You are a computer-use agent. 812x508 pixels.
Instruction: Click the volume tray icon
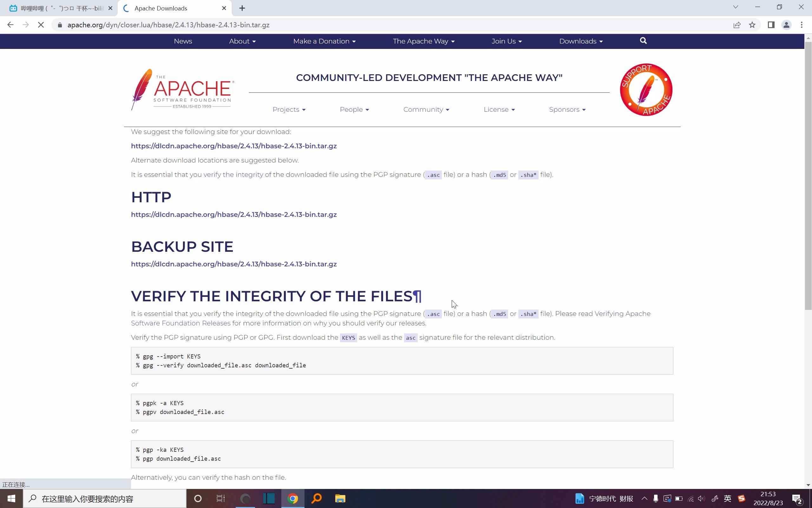(701, 498)
